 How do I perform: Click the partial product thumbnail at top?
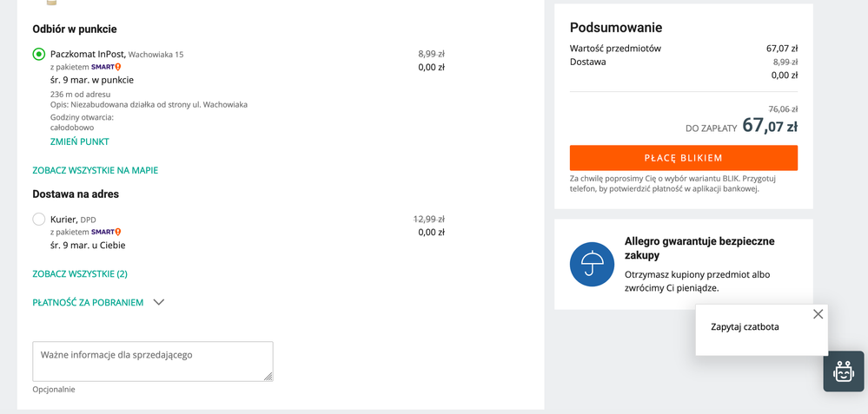51,3
